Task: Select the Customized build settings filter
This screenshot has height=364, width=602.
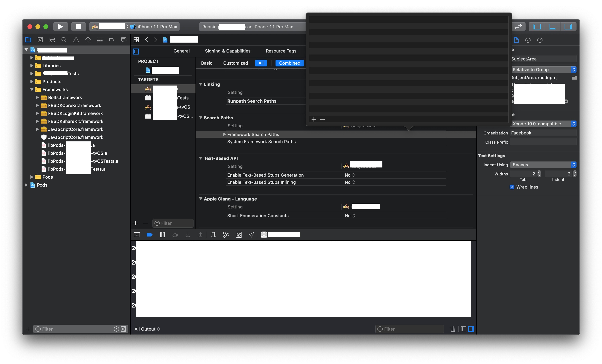Action: click(235, 63)
